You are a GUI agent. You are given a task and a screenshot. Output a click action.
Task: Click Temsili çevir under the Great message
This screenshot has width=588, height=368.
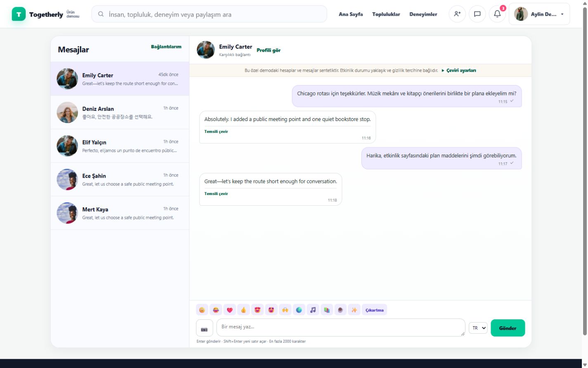pos(216,194)
